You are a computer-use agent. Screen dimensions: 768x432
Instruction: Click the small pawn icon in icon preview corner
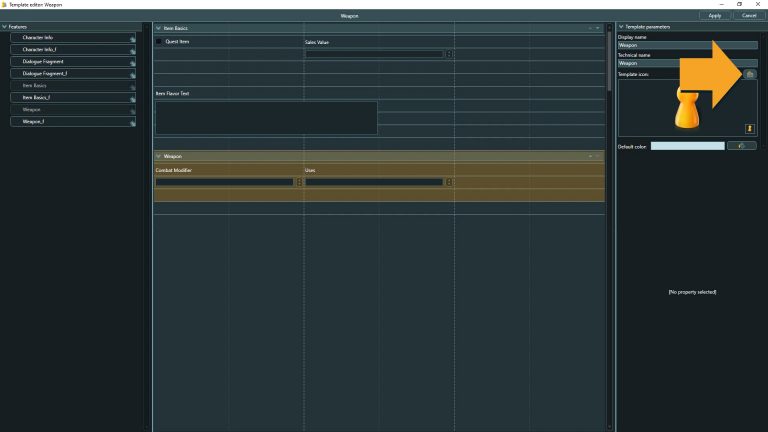(749, 128)
